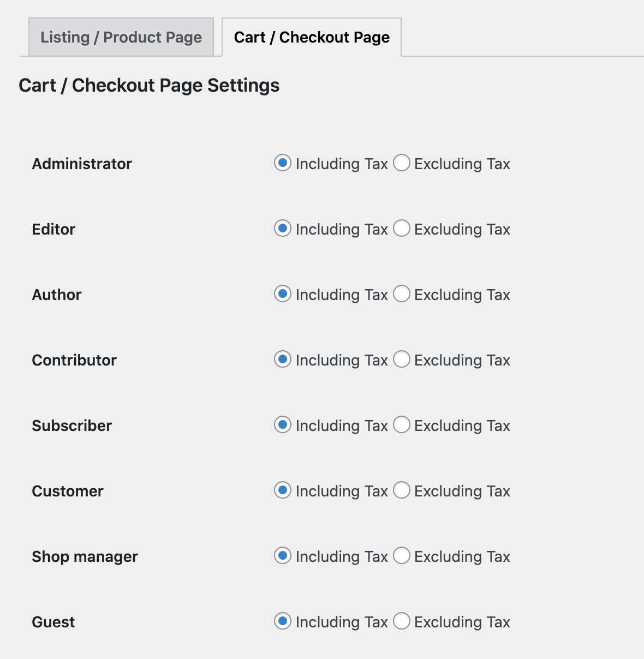This screenshot has height=659, width=644.
Task: Select Including Tax for Editor
Action: (282, 229)
